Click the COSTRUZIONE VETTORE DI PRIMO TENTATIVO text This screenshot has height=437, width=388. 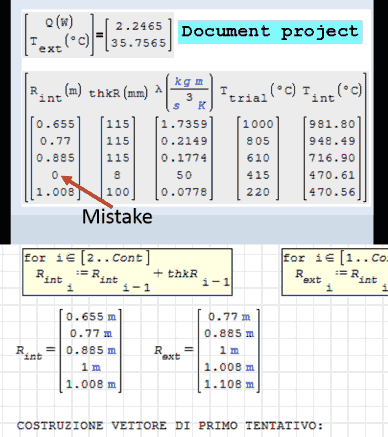[x=170, y=426]
